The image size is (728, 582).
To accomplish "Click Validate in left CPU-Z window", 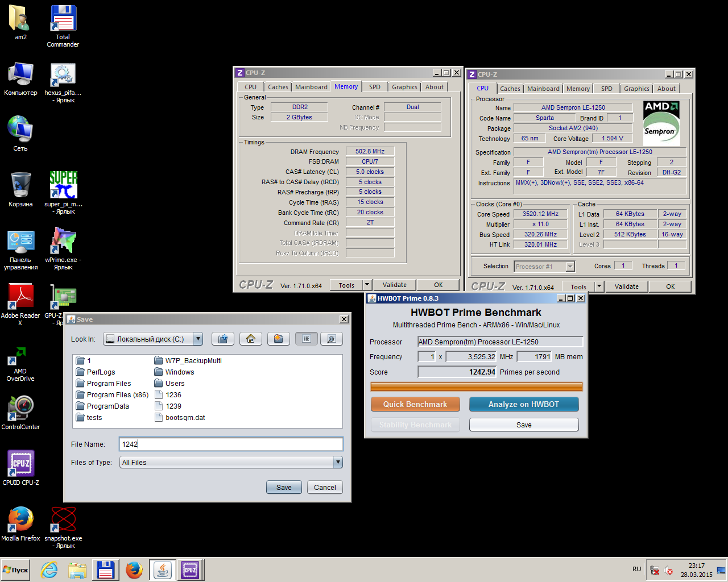I will [x=395, y=285].
